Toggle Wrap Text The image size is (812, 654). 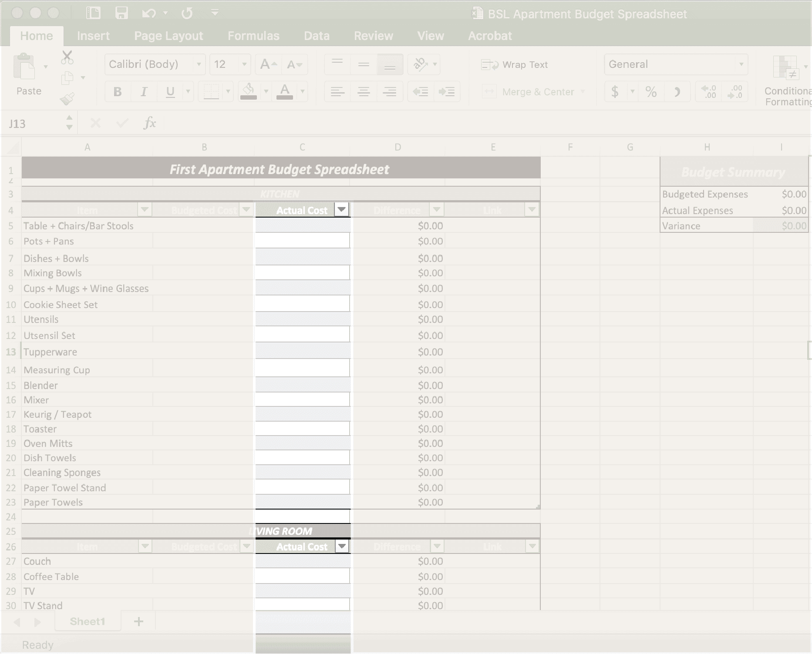tap(514, 65)
